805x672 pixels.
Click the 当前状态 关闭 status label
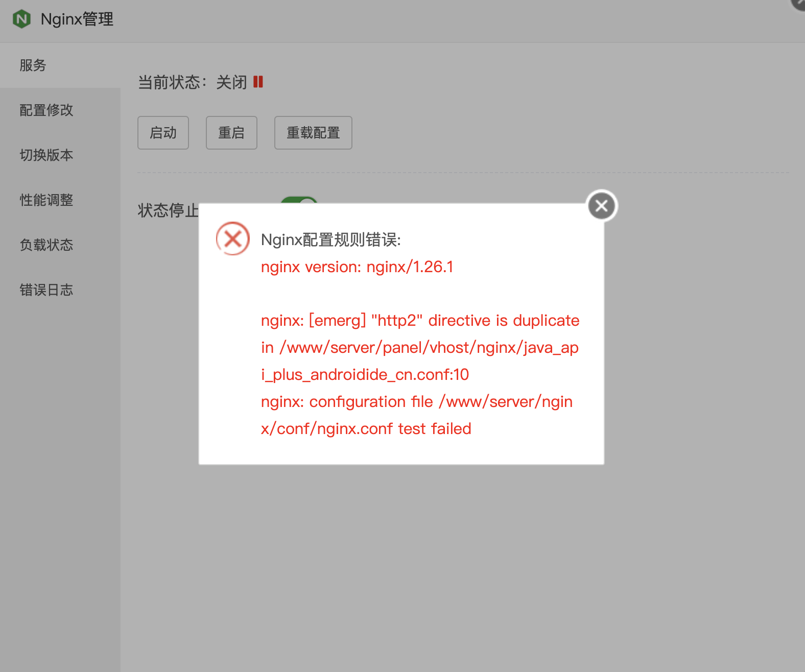click(x=193, y=82)
